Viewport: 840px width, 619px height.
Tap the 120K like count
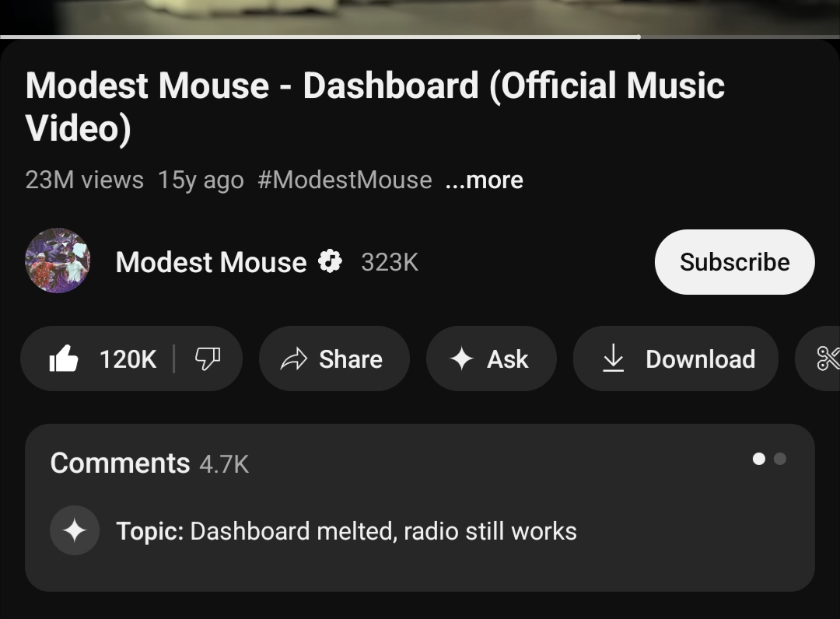tap(128, 359)
